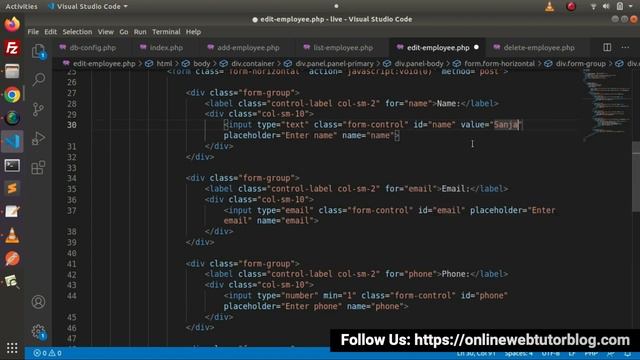The height and width of the screenshot is (360, 640).
Task: Launch Sublime Text from the dock
Action: click(12, 189)
